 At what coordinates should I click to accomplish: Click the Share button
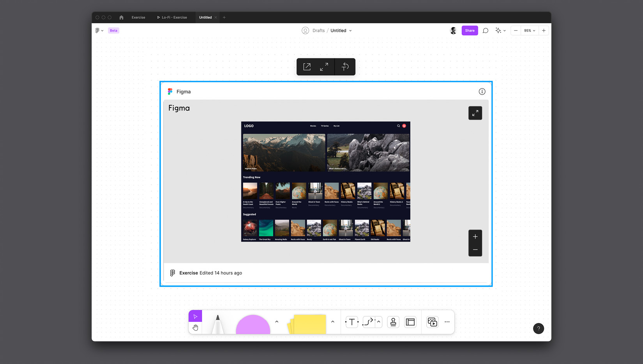(x=470, y=30)
